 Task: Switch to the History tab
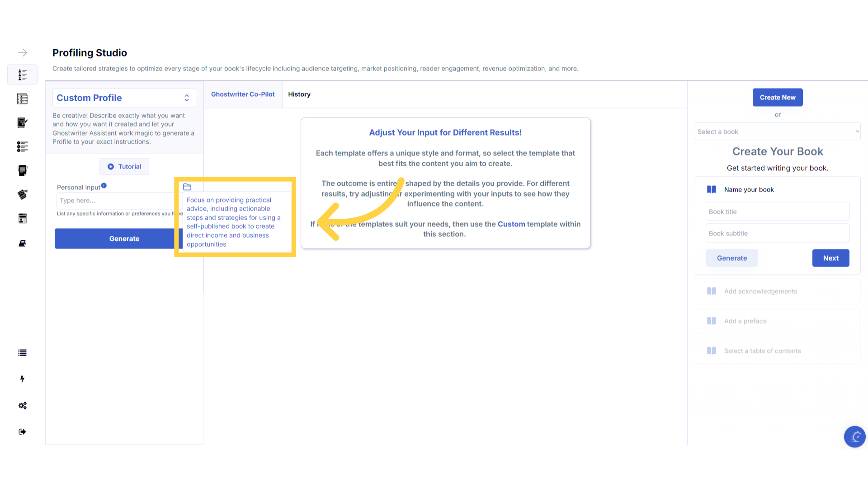[x=299, y=94]
